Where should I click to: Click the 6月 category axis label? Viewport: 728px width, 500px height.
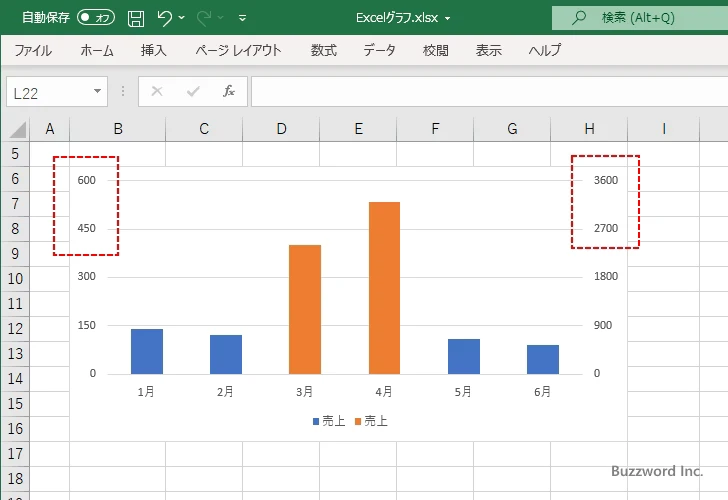tap(542, 392)
